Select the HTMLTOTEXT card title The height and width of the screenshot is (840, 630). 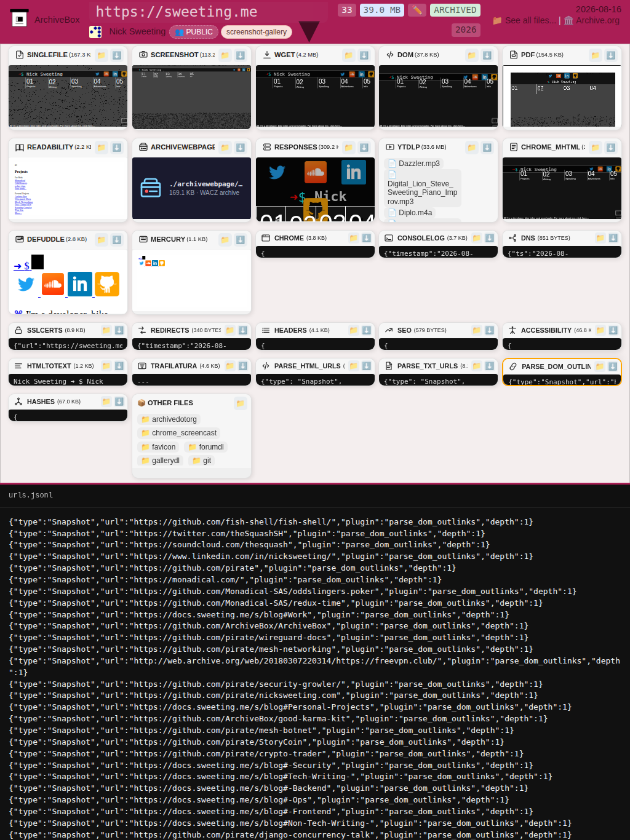tap(49, 366)
